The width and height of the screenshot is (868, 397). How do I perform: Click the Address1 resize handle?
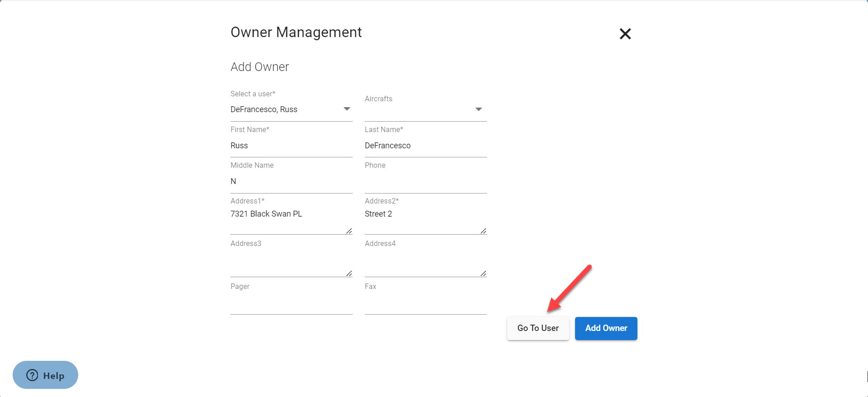pos(349,231)
